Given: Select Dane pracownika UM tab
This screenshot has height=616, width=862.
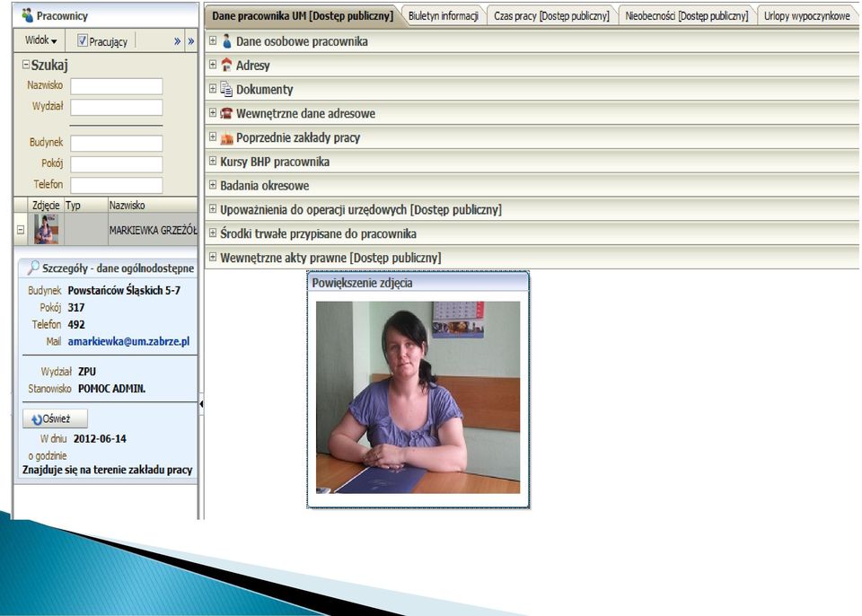Looking at the screenshot, I should (x=303, y=16).
